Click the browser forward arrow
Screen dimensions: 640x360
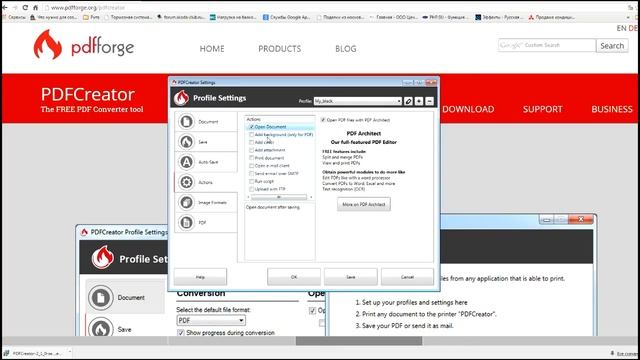tap(15, 7)
